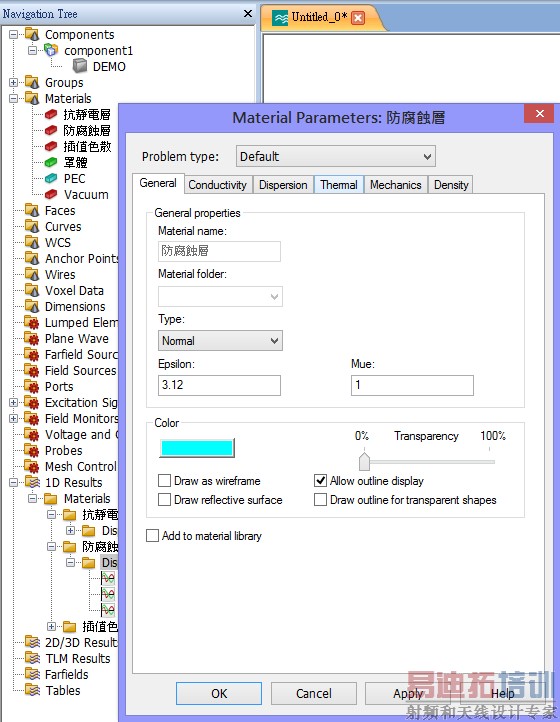560x722 pixels.
Task: Open the Type dropdown set to Normal
Action: click(x=220, y=341)
